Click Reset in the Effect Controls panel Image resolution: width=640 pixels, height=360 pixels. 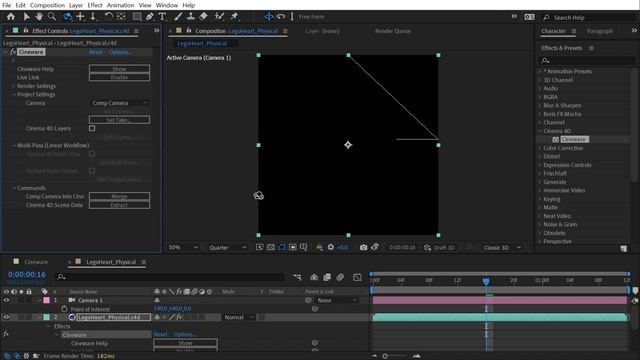point(96,52)
